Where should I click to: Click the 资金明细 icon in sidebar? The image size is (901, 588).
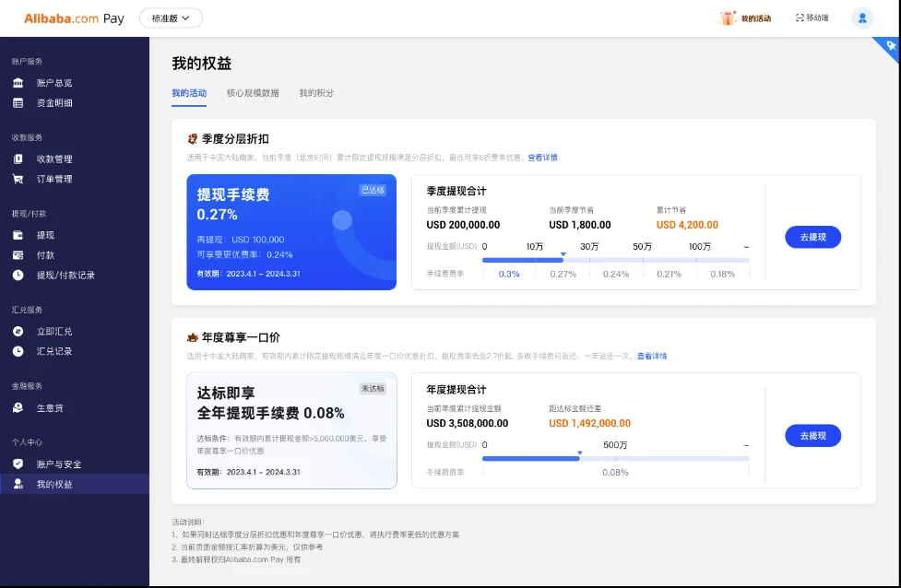(x=18, y=103)
